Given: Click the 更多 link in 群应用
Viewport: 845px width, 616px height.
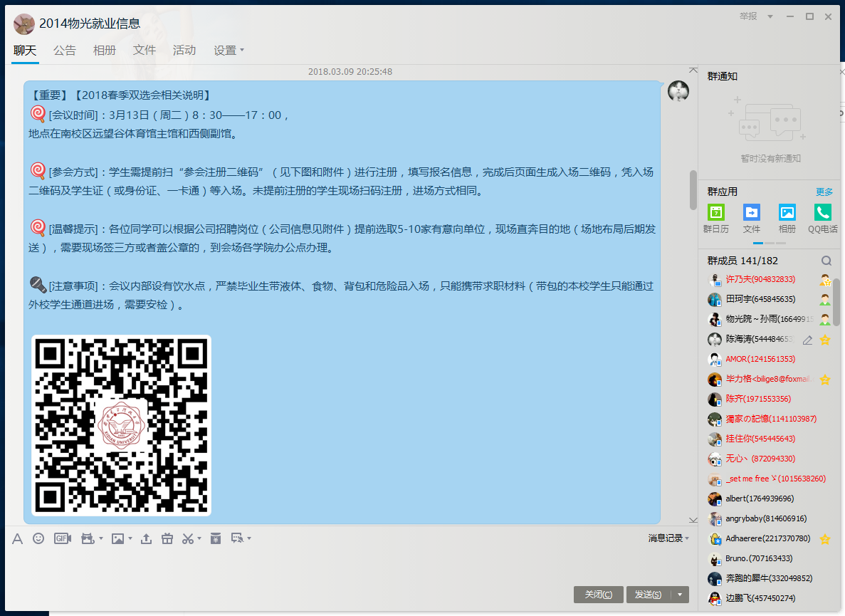Looking at the screenshot, I should point(824,192).
